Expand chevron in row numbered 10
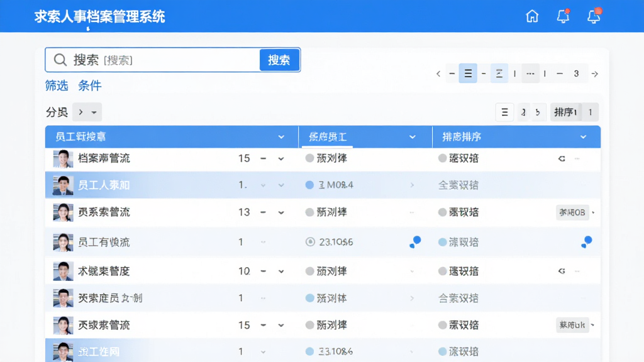Screen dimensions: 644x362 pos(281,271)
